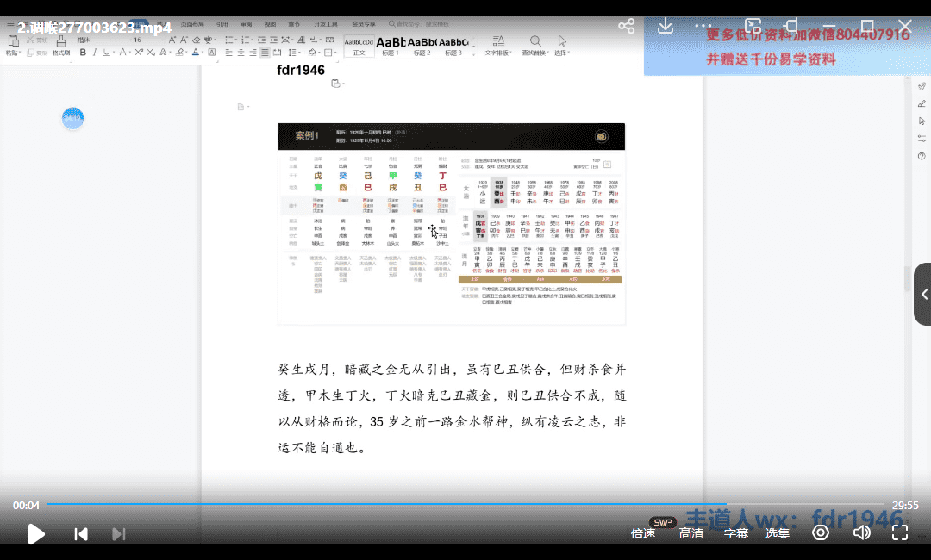Mute the video volume
The height and width of the screenshot is (560, 931).
861,533
